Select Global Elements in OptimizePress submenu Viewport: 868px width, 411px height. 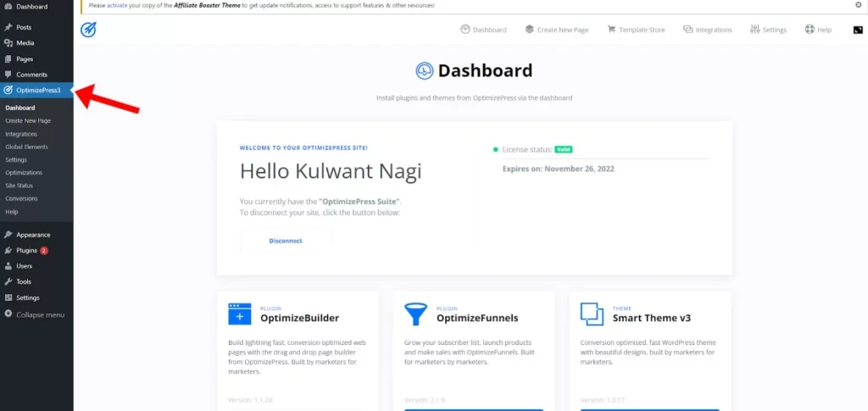click(x=25, y=147)
